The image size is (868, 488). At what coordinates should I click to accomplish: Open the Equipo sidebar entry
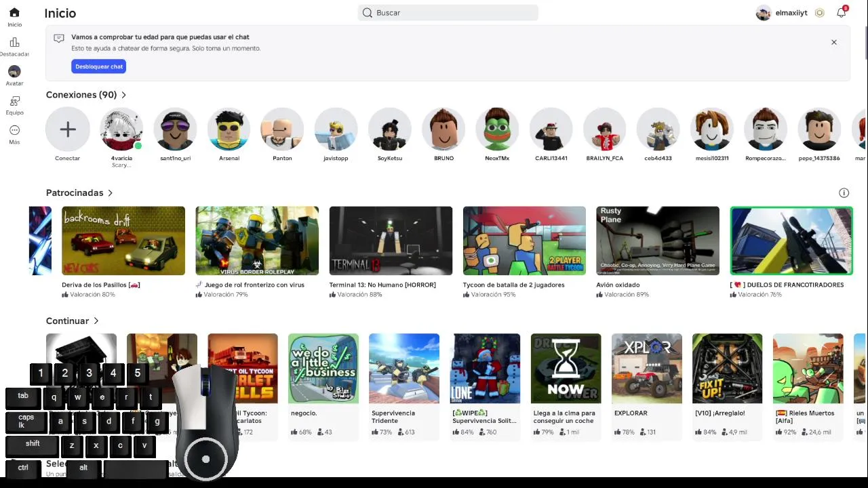14,105
